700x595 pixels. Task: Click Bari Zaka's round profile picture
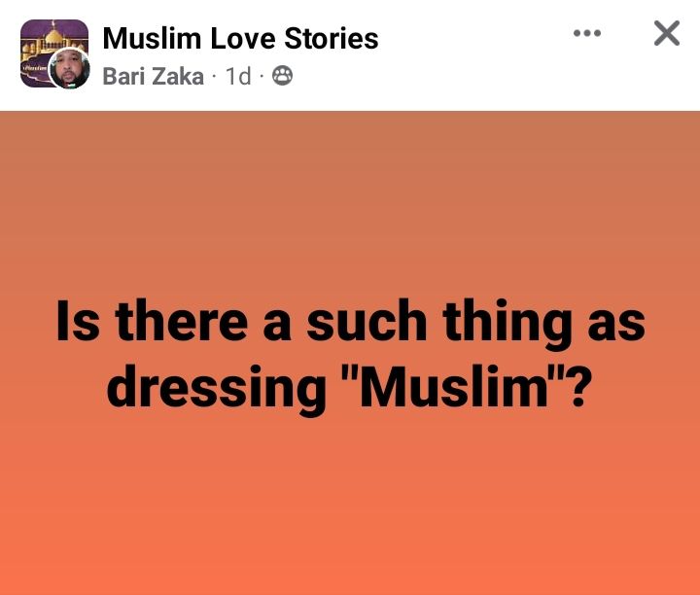coord(70,68)
